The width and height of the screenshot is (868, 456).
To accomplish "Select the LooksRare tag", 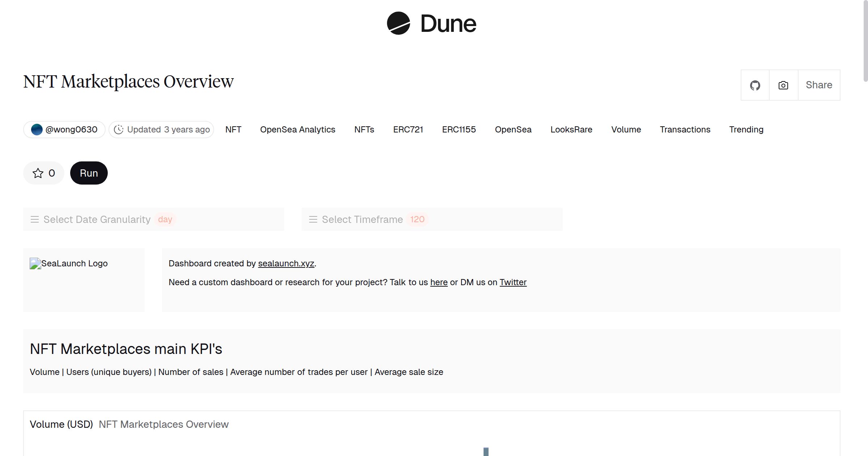I will tap(571, 130).
